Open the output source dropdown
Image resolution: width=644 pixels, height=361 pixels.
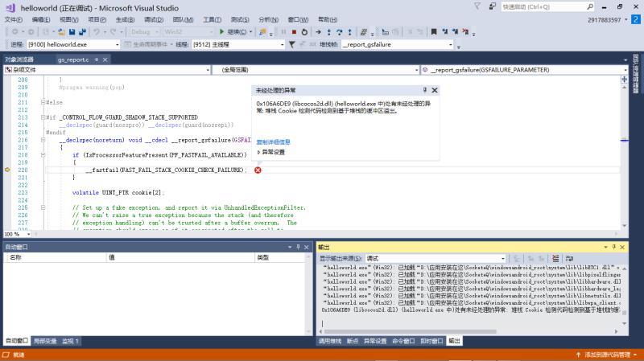tap(436, 258)
